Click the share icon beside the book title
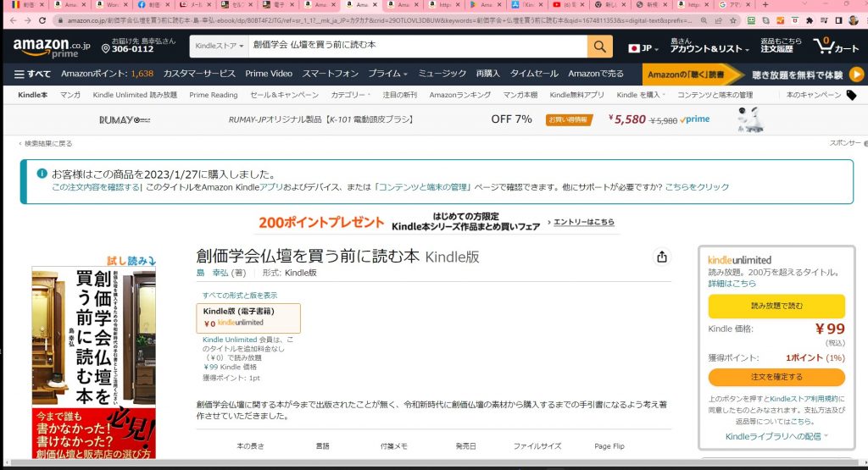The width and height of the screenshot is (868, 470). click(x=662, y=257)
